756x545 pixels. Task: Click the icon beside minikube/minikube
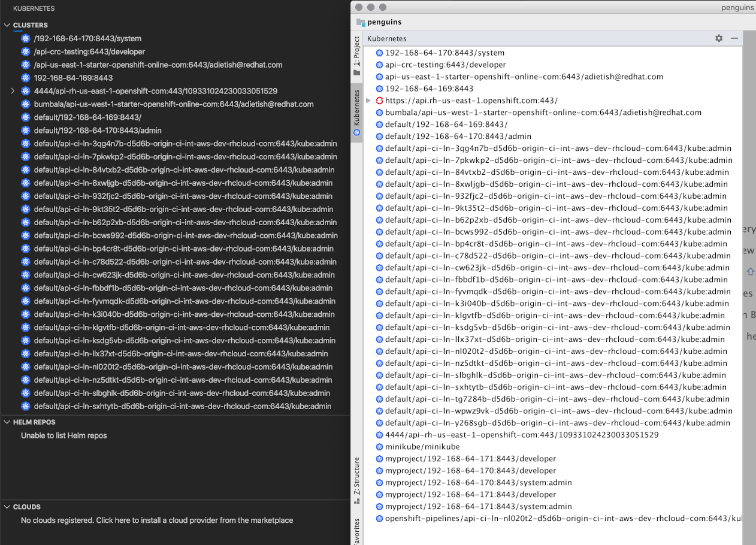point(379,447)
